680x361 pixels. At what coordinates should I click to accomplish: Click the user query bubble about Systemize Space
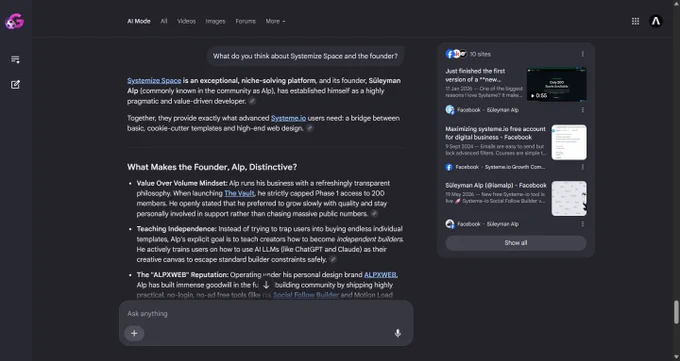pos(305,56)
